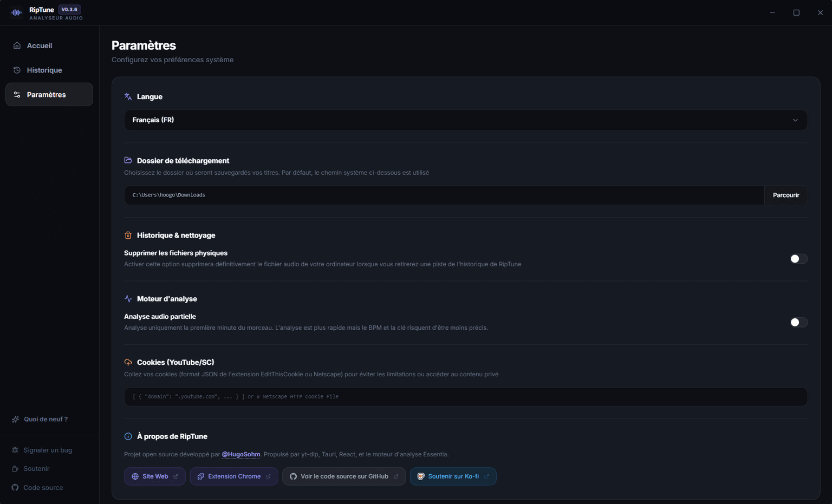Click Voir le code source sur GitHub

344,476
